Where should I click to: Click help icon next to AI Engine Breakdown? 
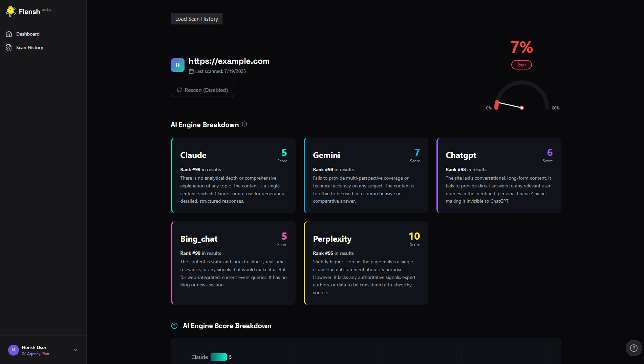click(x=244, y=124)
